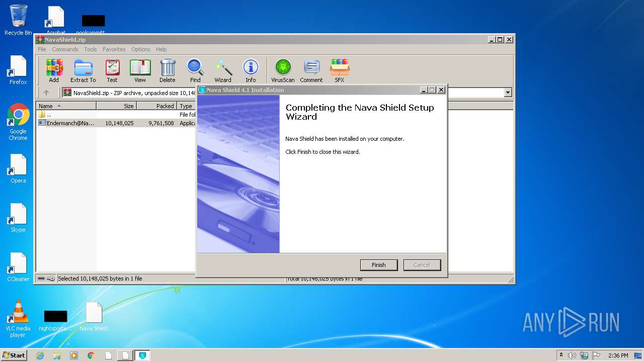Click Chrome icon in taskbar
Screen dimensions: 644x362
(91, 355)
